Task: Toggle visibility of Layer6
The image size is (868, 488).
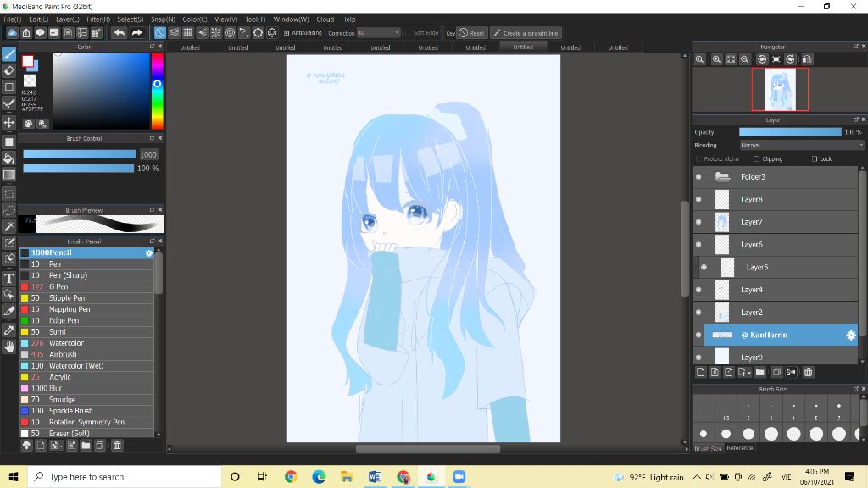Action: point(698,245)
